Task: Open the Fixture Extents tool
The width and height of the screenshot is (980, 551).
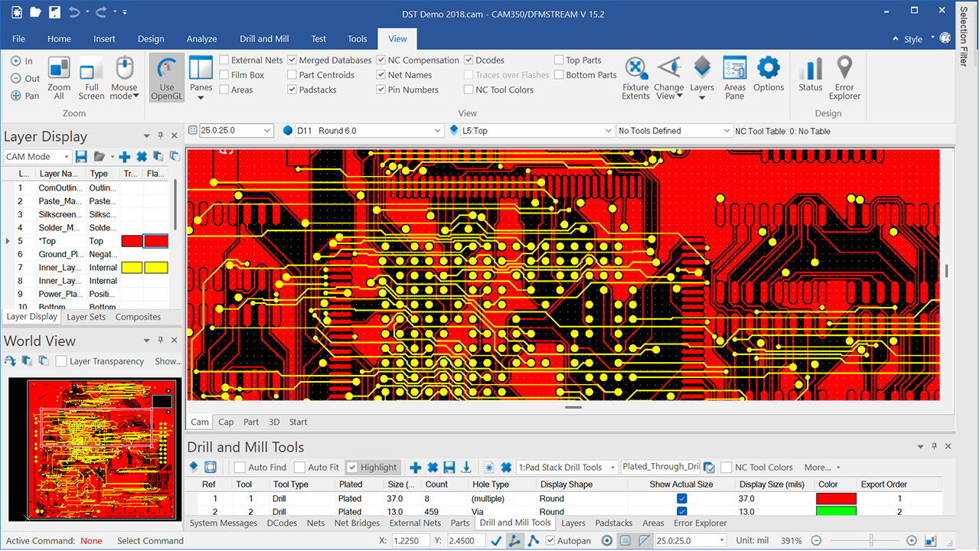Action: [x=635, y=77]
